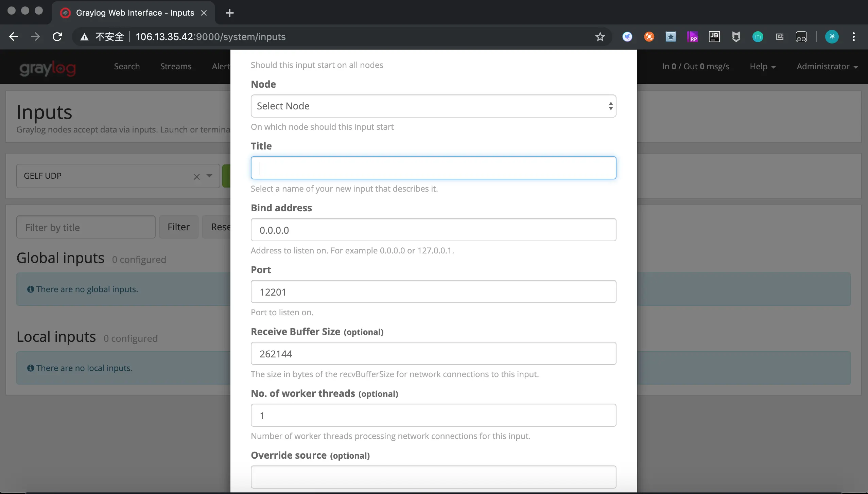The height and width of the screenshot is (494, 868).
Task: Open the Chrome three-dot menu
Action: pyautogui.click(x=853, y=37)
